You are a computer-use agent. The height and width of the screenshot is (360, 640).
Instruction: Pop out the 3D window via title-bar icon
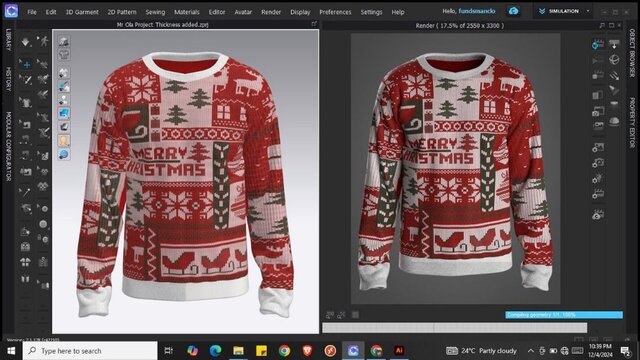(x=314, y=24)
